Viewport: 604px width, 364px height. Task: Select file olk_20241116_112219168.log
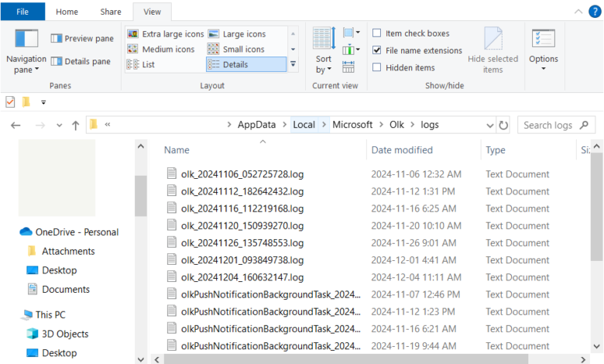click(242, 208)
